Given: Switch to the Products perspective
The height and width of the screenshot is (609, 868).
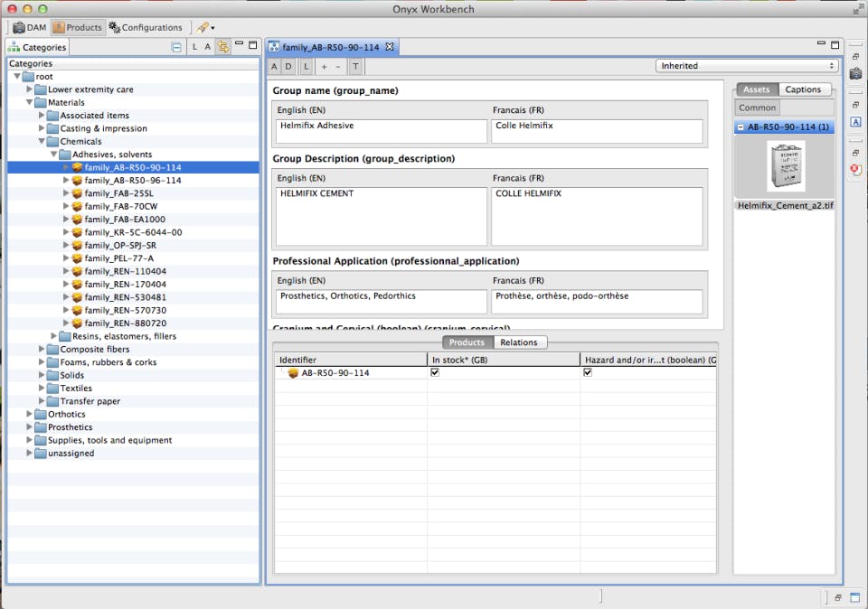Looking at the screenshot, I should click(78, 27).
